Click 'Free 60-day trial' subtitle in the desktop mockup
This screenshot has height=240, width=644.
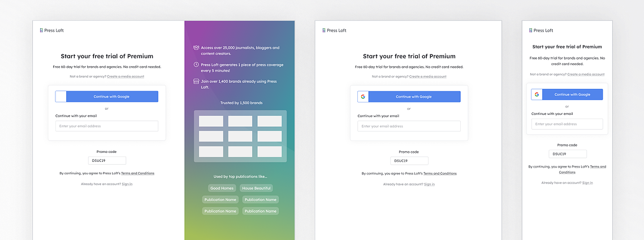[107, 67]
